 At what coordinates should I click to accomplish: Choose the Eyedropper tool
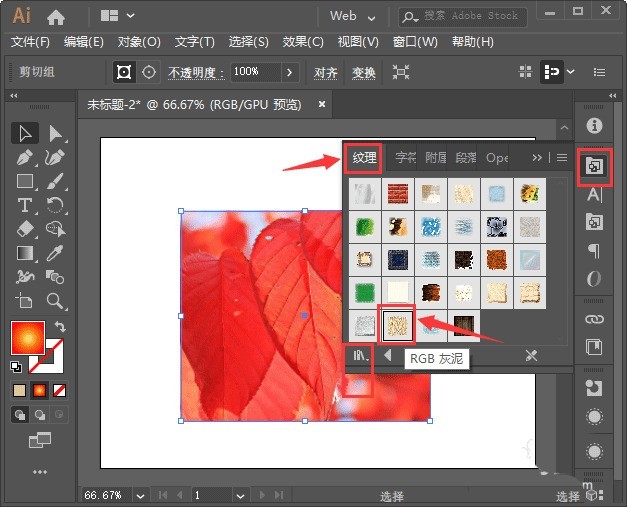coord(56,253)
